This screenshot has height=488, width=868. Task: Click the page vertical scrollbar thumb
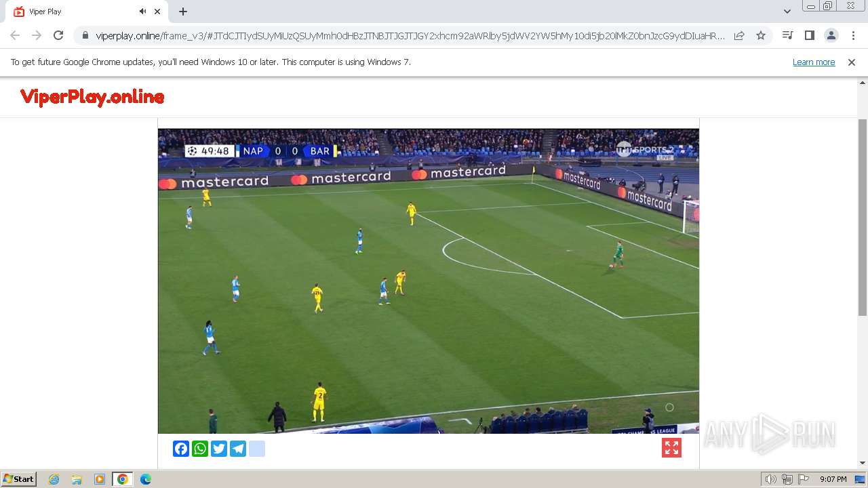(x=863, y=217)
